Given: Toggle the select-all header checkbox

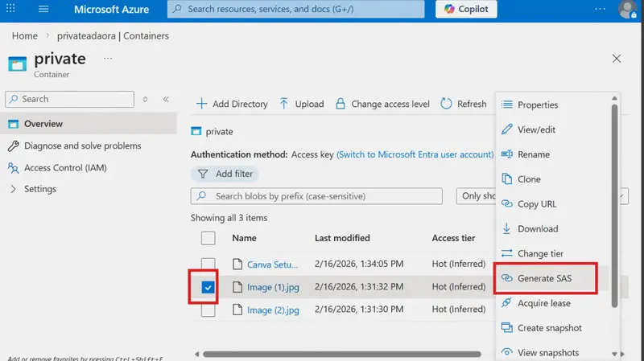Looking at the screenshot, I should pyautogui.click(x=208, y=238).
